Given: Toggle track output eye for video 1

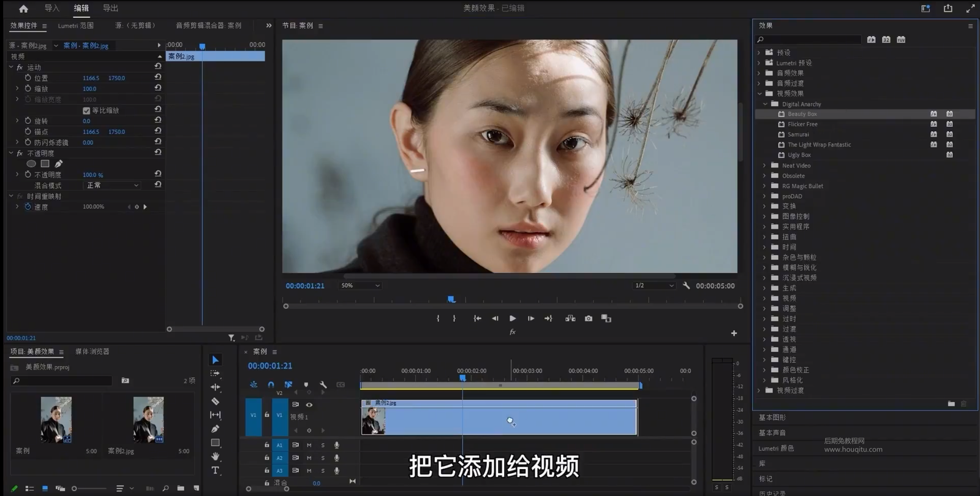Looking at the screenshot, I should click(309, 405).
